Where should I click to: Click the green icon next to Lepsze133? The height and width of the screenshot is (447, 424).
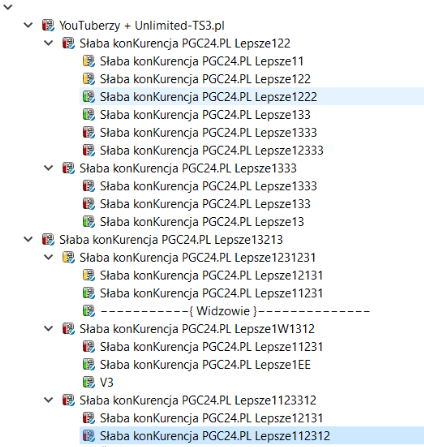click(89, 115)
